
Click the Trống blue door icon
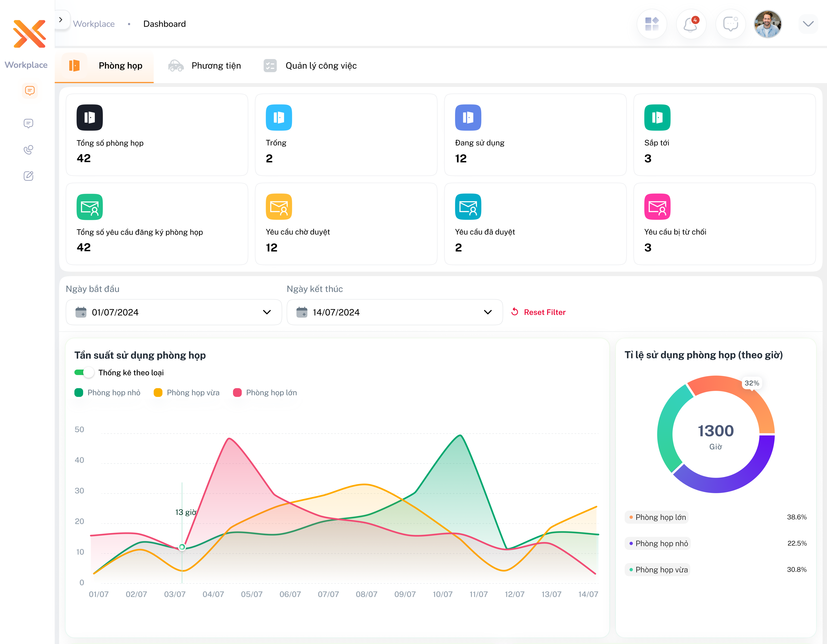tap(279, 117)
